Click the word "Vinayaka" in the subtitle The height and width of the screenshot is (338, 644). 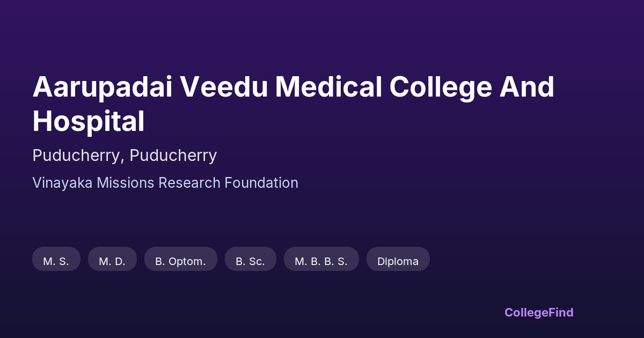[62, 183]
